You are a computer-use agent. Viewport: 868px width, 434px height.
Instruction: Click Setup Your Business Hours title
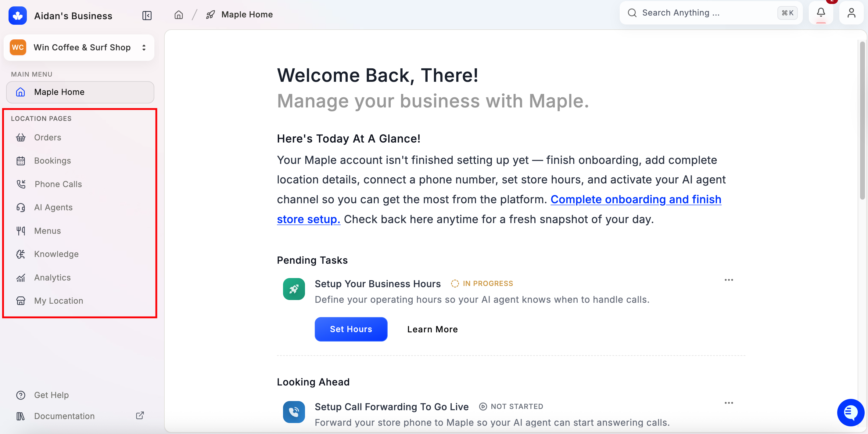(x=377, y=284)
